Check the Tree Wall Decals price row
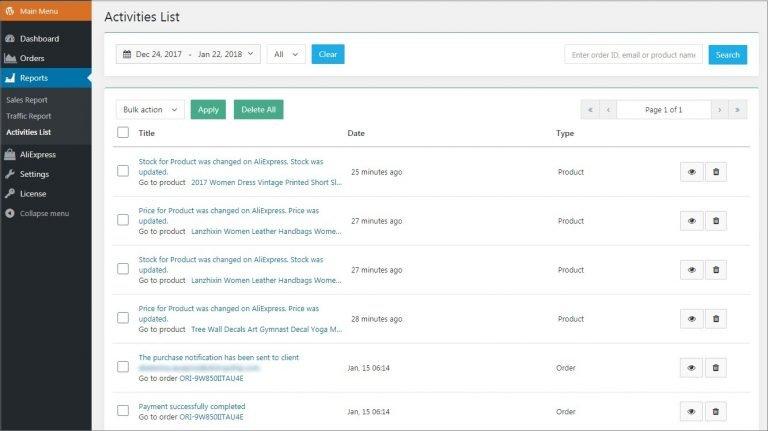 pyautogui.click(x=123, y=318)
